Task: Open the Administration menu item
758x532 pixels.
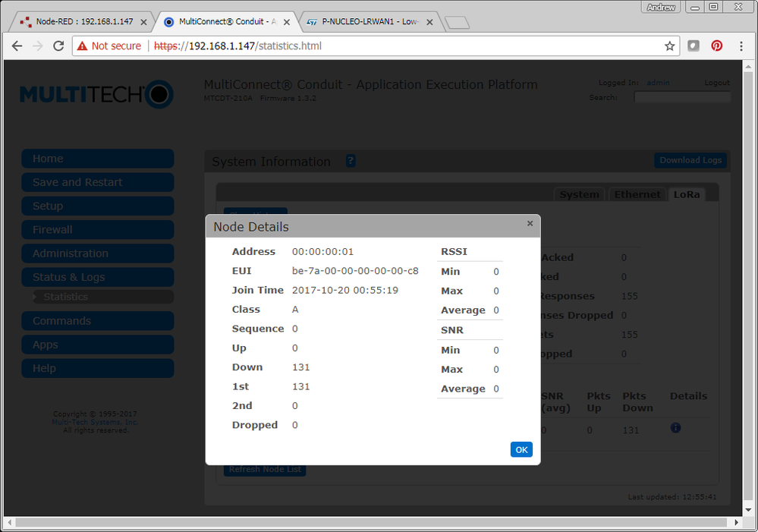Action: click(x=98, y=253)
